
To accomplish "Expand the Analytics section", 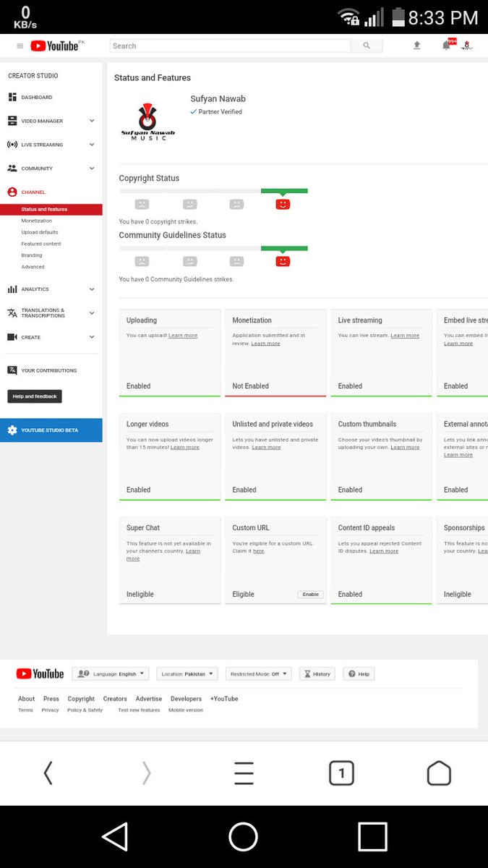I will pyautogui.click(x=92, y=289).
